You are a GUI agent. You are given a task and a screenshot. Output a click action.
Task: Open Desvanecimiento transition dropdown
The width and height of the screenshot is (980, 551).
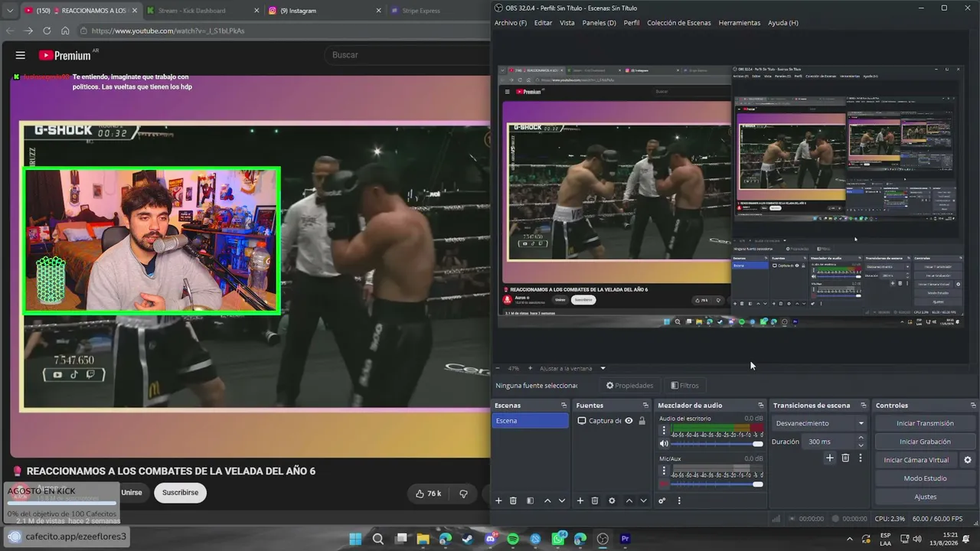(819, 423)
